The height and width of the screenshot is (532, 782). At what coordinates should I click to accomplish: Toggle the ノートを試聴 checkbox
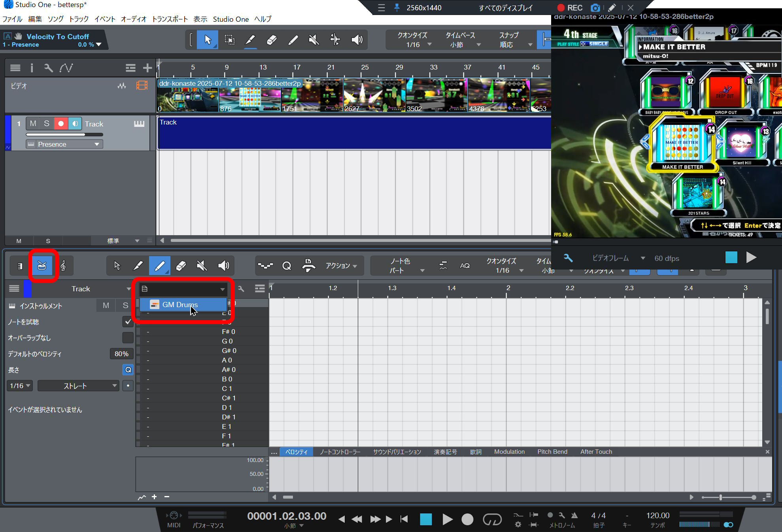[x=128, y=322]
